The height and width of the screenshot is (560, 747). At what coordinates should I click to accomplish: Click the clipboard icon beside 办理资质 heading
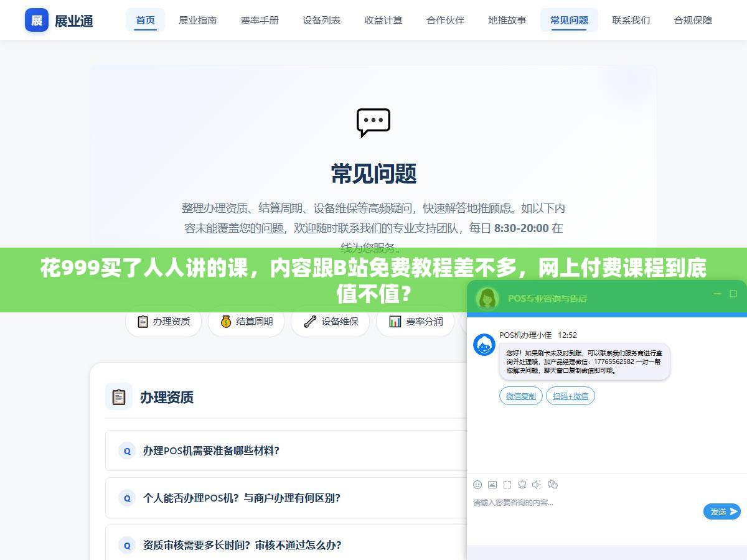click(119, 397)
